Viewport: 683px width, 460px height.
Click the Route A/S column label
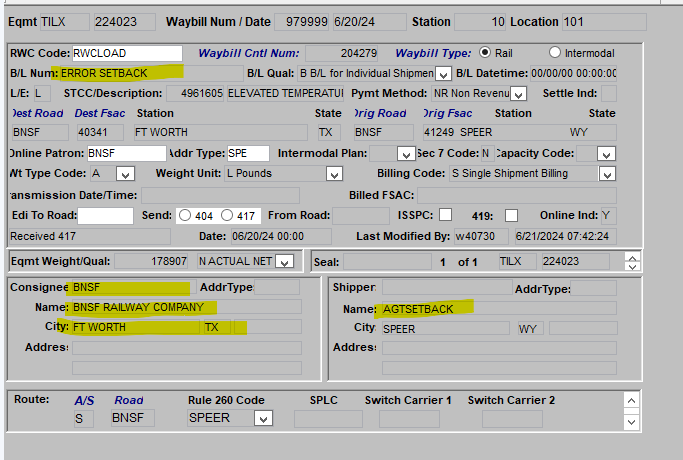(x=84, y=400)
